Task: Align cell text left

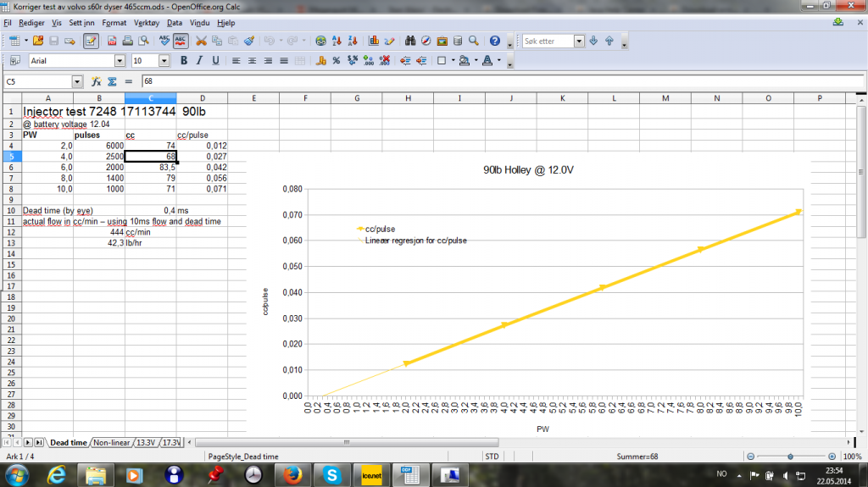Action: 236,61
